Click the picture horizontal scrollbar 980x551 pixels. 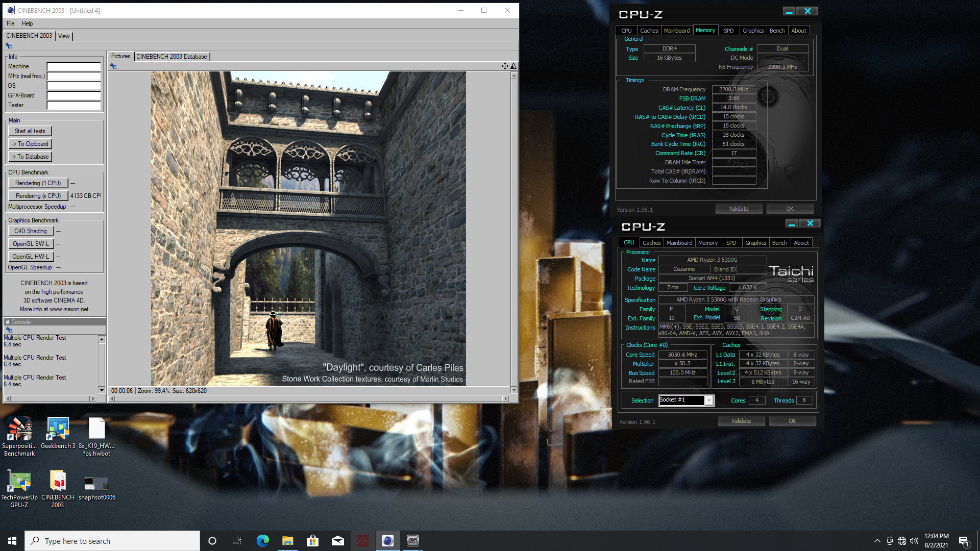coord(308,399)
